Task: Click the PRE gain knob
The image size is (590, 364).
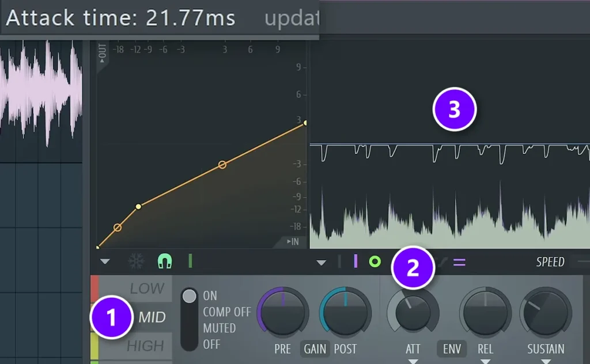Action: 283,312
